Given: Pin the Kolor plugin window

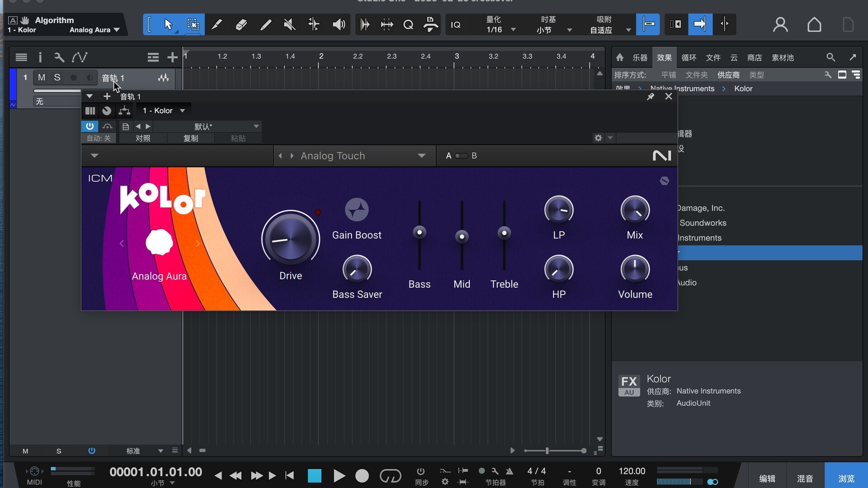Looking at the screenshot, I should click(x=651, y=97).
